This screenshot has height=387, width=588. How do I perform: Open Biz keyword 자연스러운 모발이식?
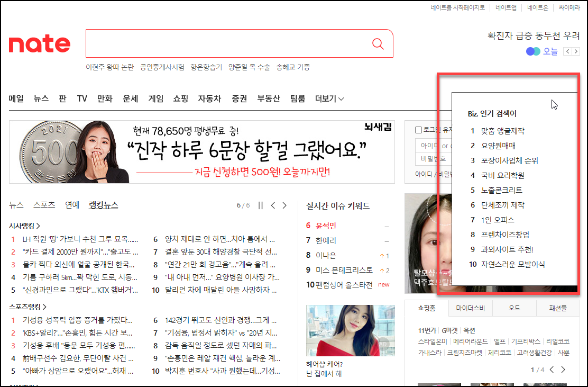coord(513,264)
